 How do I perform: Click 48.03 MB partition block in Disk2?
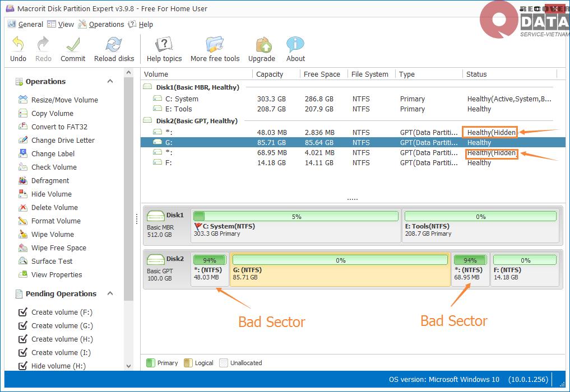coord(210,269)
